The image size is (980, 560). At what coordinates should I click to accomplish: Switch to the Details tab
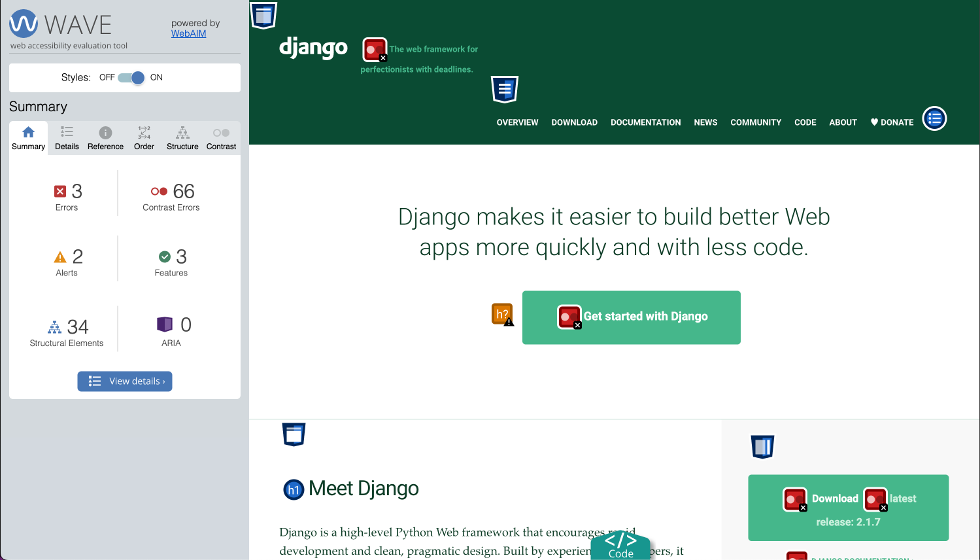(x=67, y=138)
